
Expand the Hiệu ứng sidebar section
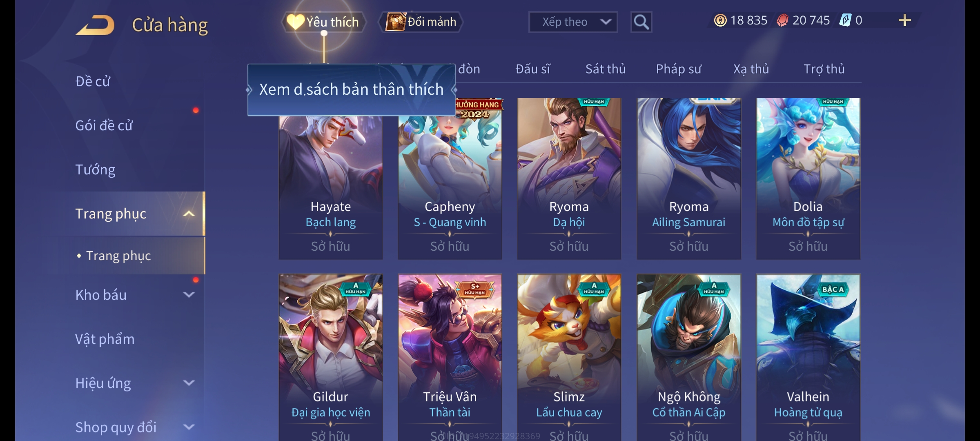189,383
